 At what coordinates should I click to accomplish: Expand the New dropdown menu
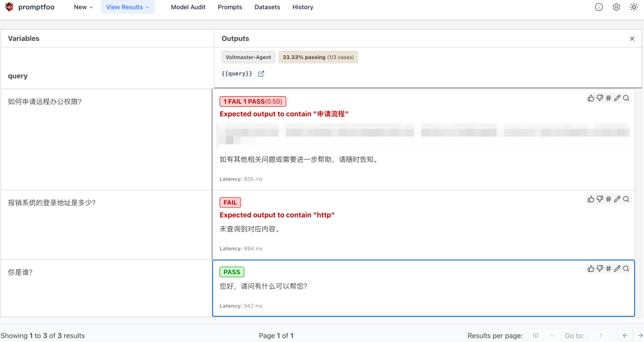pos(83,8)
